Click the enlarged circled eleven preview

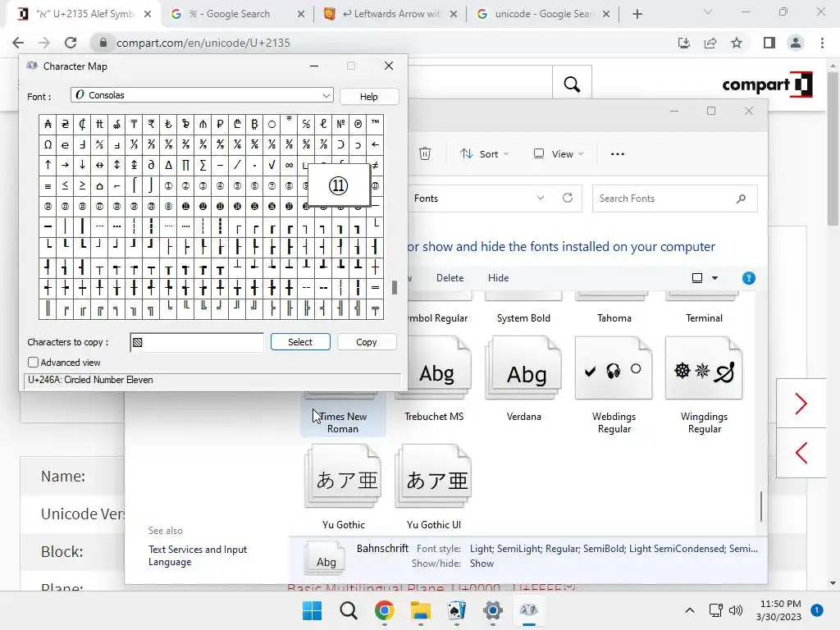point(339,185)
